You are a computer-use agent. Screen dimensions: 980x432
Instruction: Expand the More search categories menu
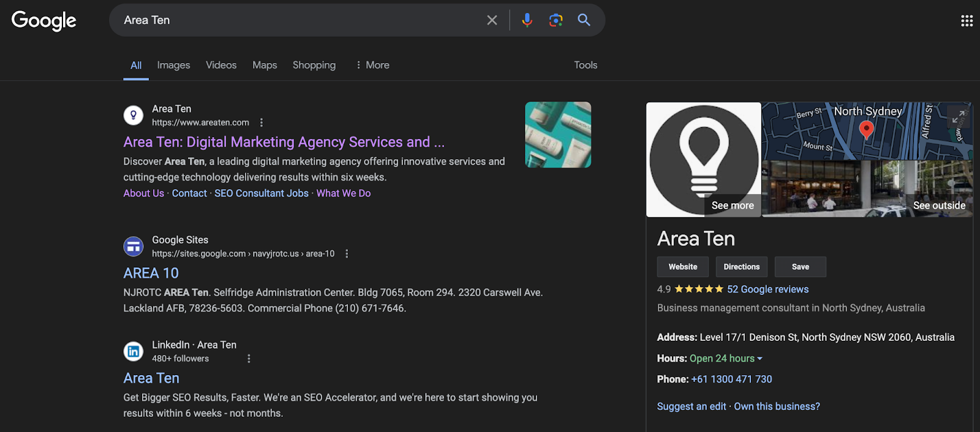[x=372, y=65]
